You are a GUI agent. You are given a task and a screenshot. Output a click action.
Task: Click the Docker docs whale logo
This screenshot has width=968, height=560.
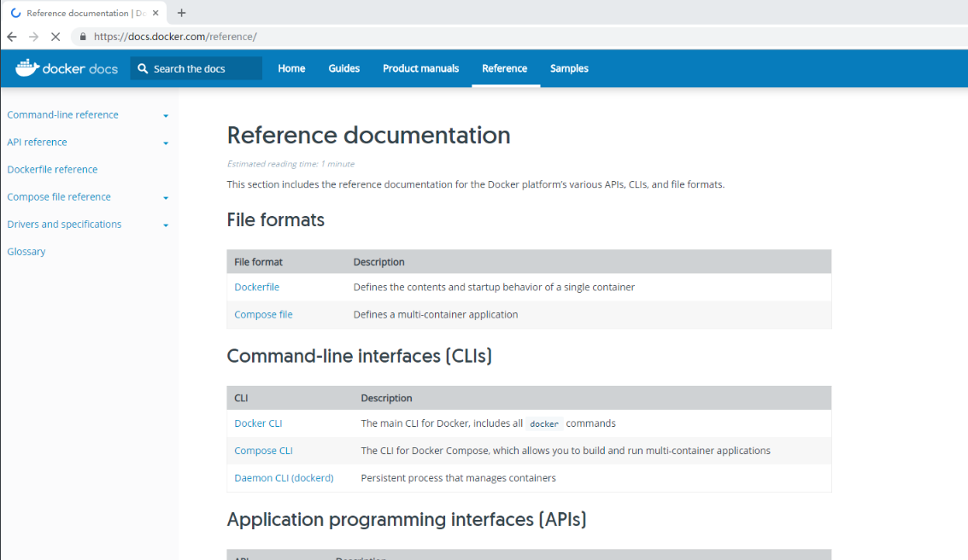[x=28, y=67]
